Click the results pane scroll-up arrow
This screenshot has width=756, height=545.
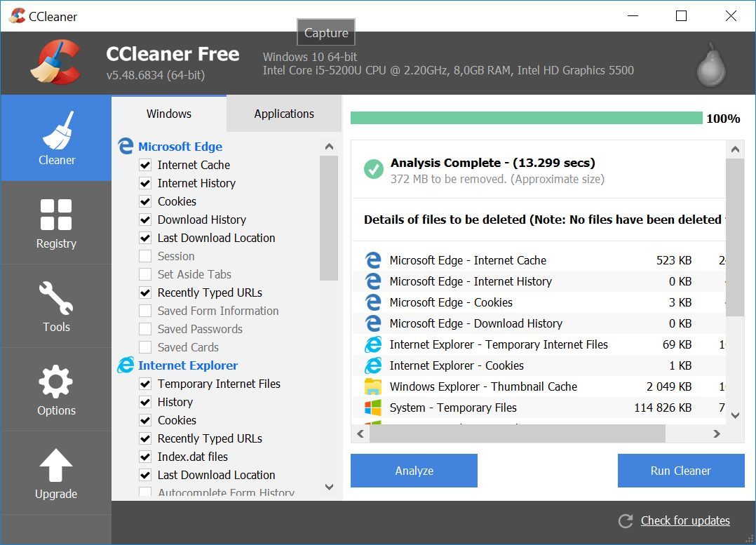point(735,149)
